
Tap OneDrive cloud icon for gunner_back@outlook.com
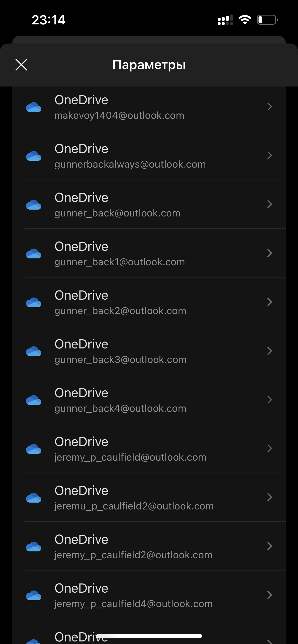coord(34,205)
